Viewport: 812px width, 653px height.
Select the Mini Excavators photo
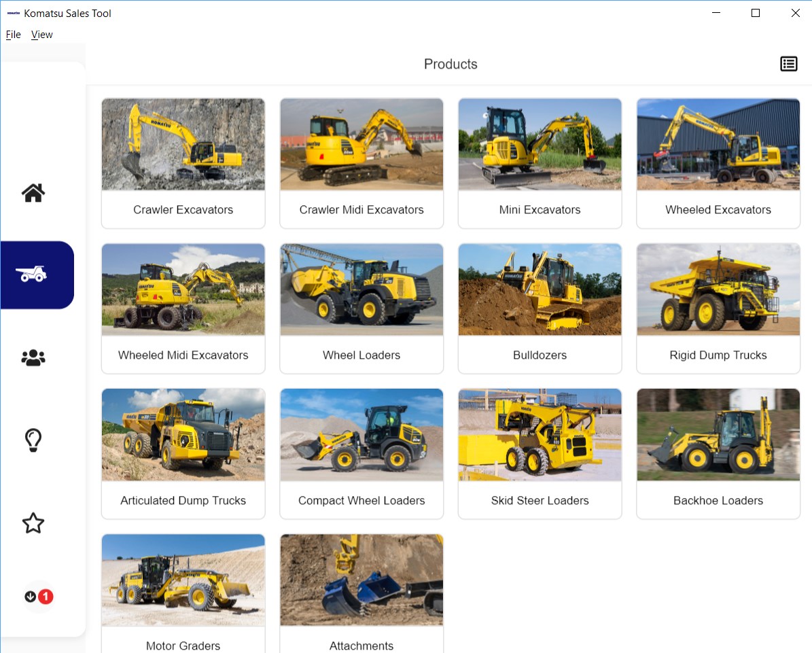(540, 145)
